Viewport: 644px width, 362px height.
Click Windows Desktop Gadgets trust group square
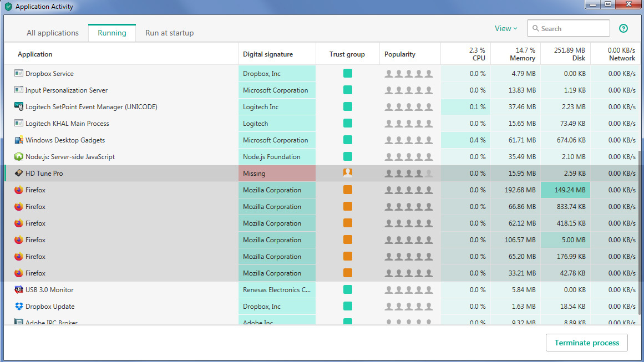(347, 140)
